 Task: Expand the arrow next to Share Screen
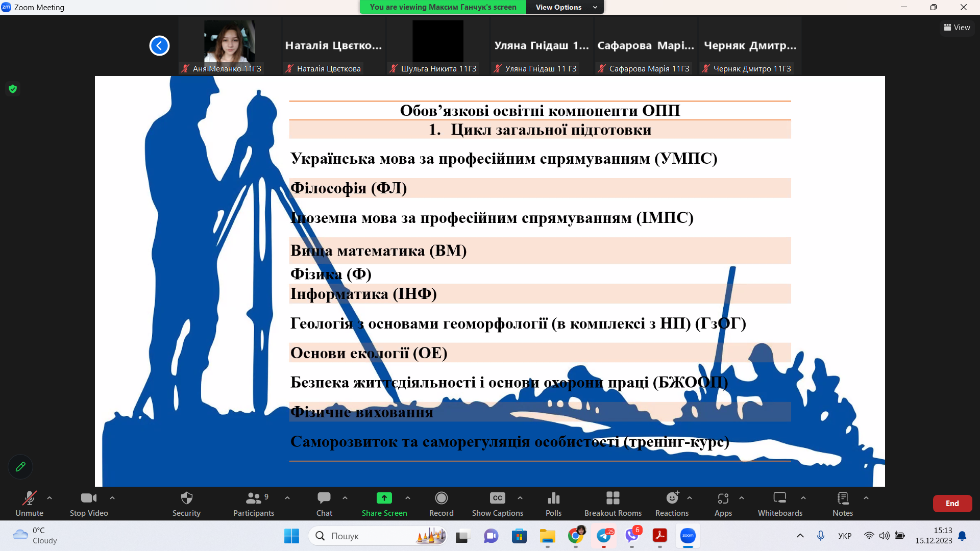(407, 497)
